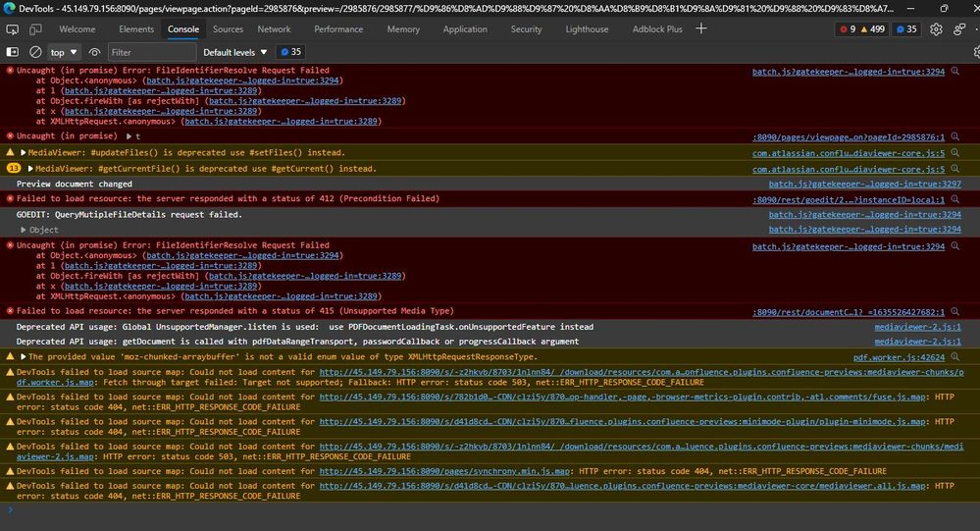
Task: Clear the console with the ban icon
Action: (35, 52)
